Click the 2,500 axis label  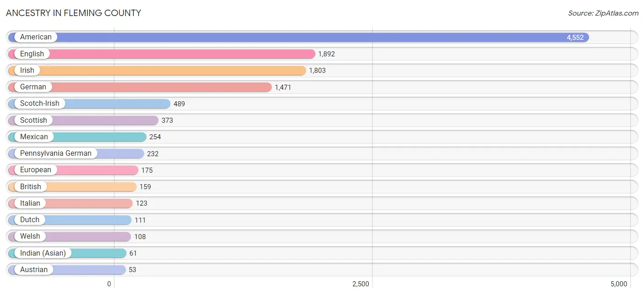(360, 284)
